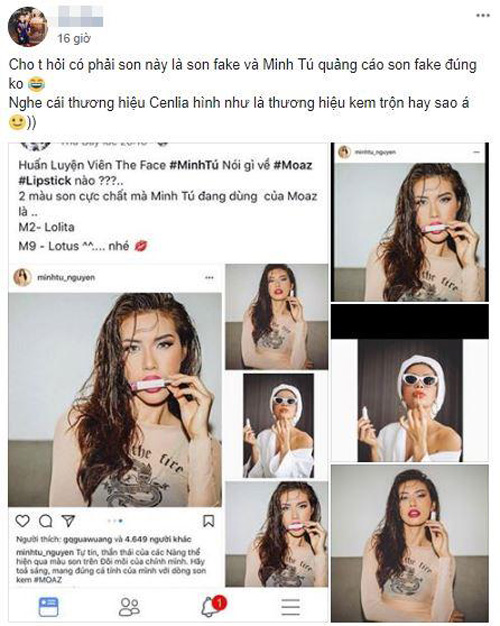Open the friends tab icon

(129, 607)
